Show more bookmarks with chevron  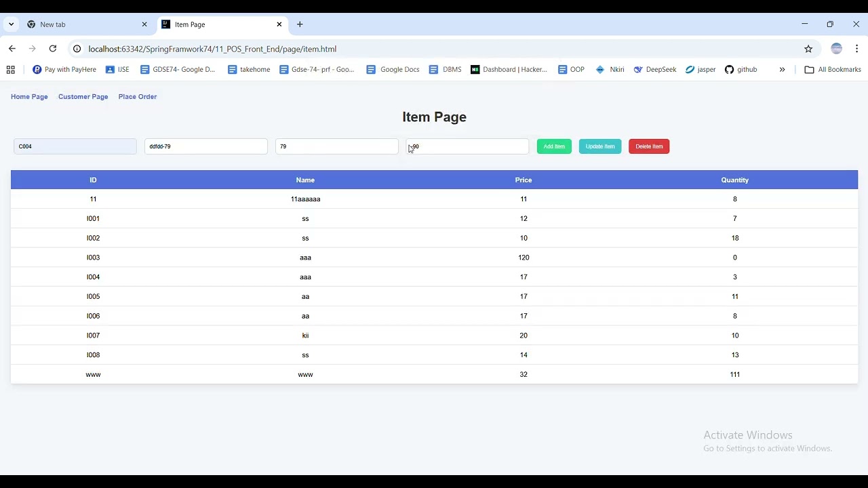pyautogui.click(x=782, y=70)
